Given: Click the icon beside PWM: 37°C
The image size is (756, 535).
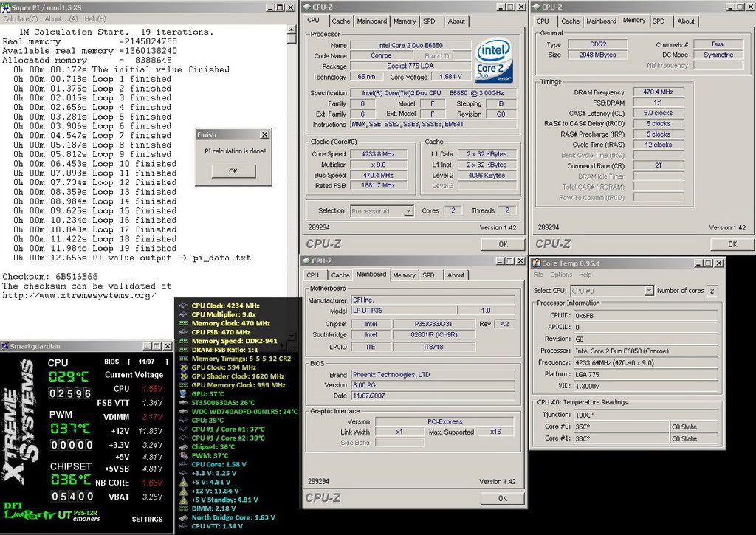Looking at the screenshot, I should [x=183, y=455].
